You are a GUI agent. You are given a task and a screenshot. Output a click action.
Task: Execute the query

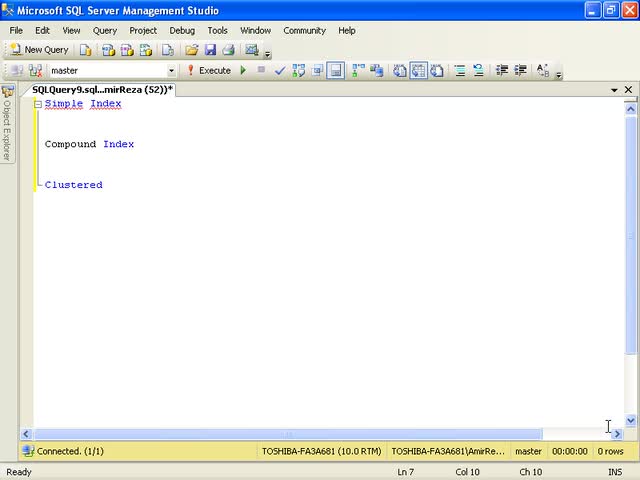[x=209, y=71]
